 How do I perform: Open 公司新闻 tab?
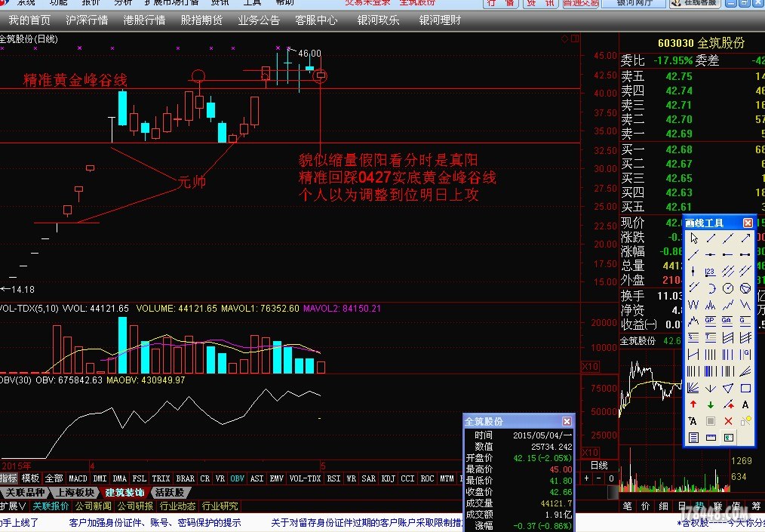click(x=94, y=506)
